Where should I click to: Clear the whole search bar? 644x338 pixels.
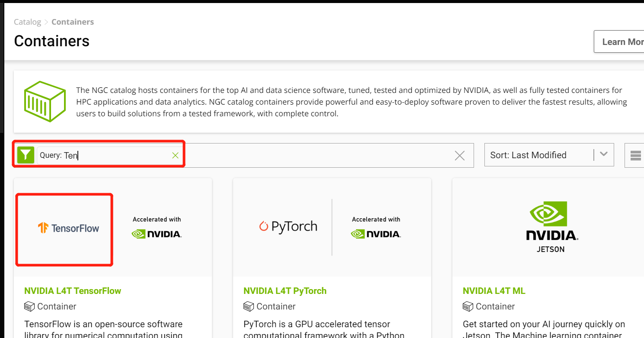pyautogui.click(x=460, y=156)
